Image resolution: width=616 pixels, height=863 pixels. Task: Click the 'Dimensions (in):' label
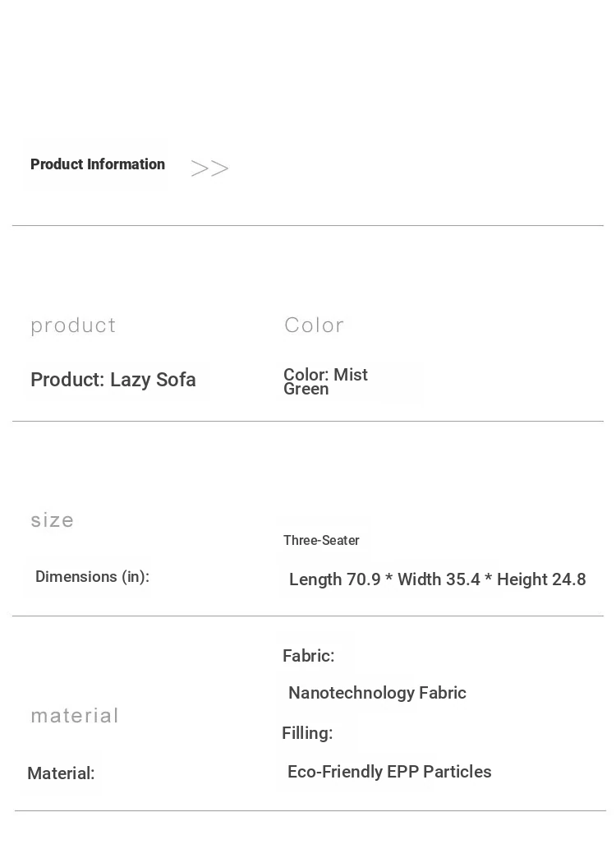92,577
